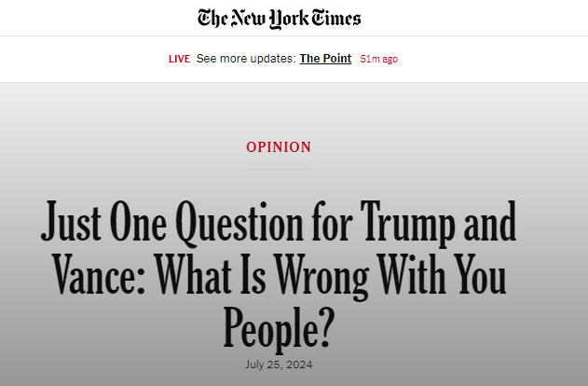Image resolution: width=588 pixels, height=386 pixels.
Task: Click the word Trump in headline
Action: tap(408, 224)
